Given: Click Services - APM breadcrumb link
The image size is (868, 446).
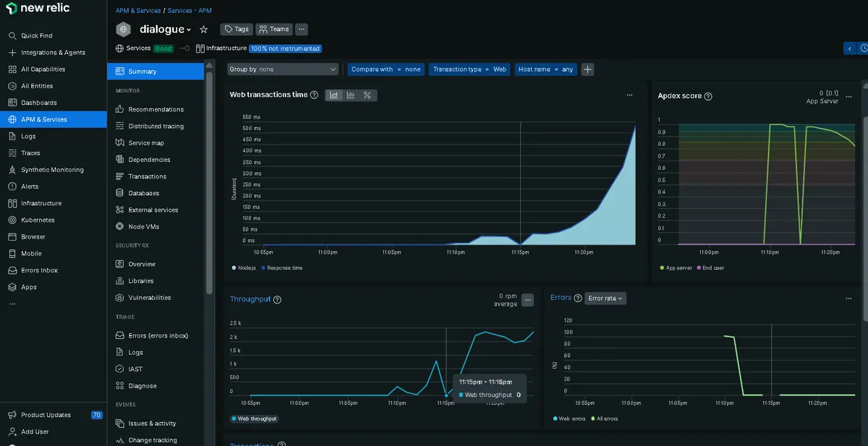Looking at the screenshot, I should tap(190, 11).
